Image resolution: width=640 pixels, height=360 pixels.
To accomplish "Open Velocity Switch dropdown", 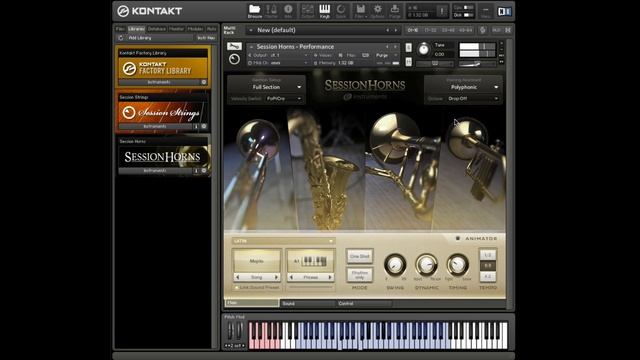I will point(283,98).
